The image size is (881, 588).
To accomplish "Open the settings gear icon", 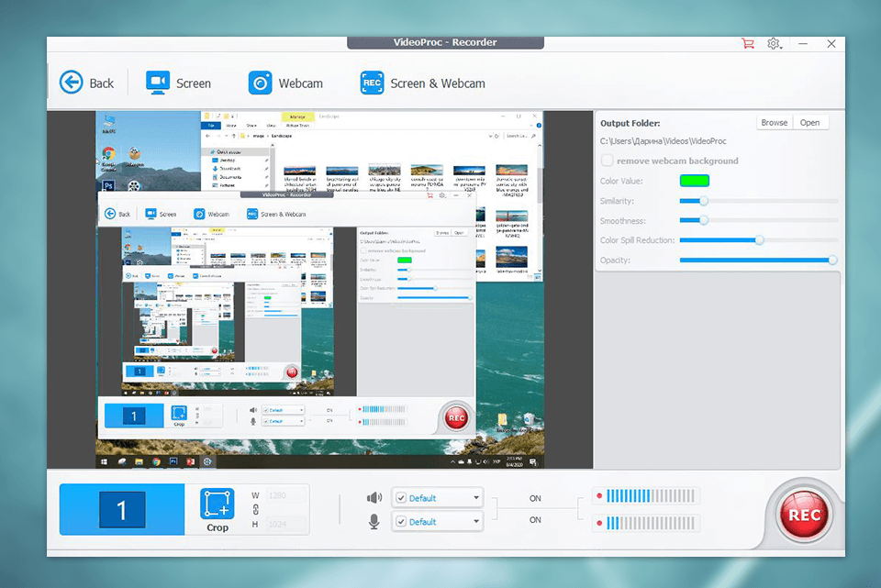I will tap(772, 43).
